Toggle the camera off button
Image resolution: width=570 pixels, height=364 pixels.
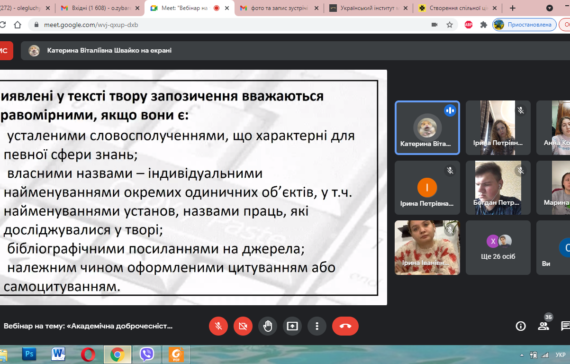pos(243,326)
